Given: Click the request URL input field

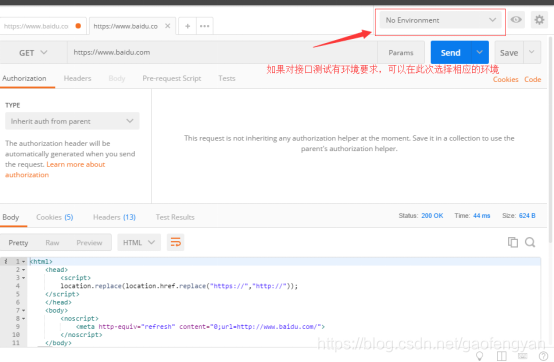Looking at the screenshot, I should [x=222, y=52].
